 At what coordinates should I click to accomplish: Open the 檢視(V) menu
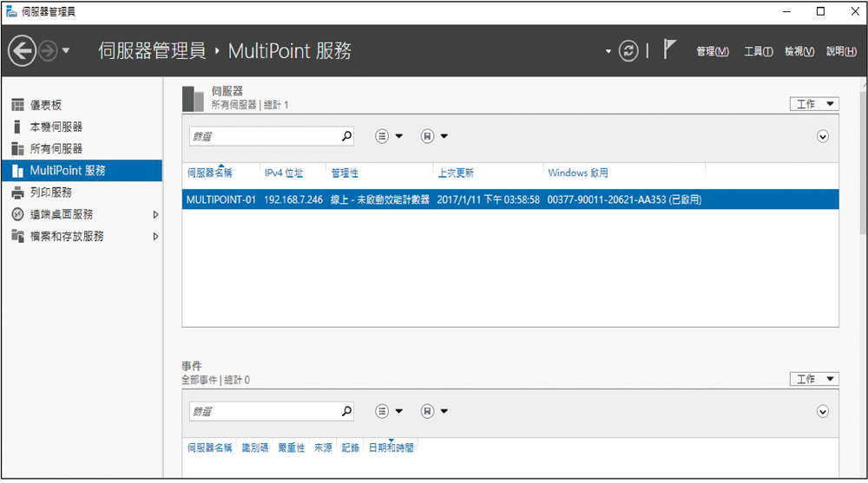pos(799,51)
